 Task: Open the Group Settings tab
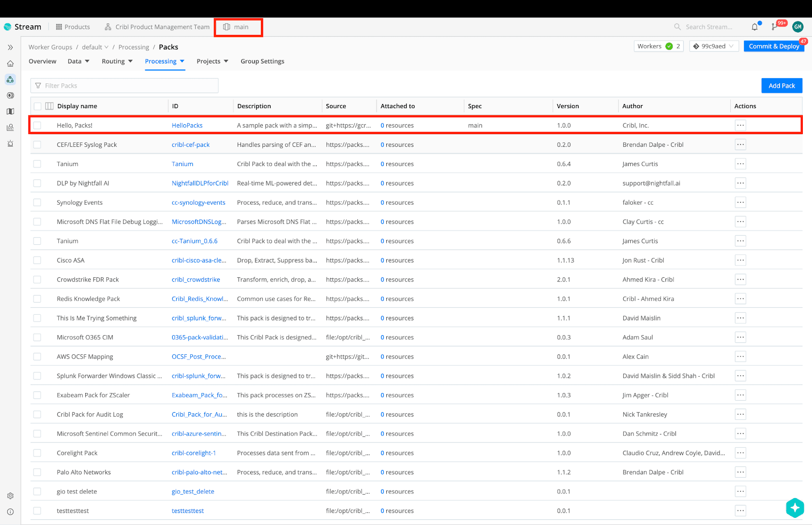click(x=262, y=61)
